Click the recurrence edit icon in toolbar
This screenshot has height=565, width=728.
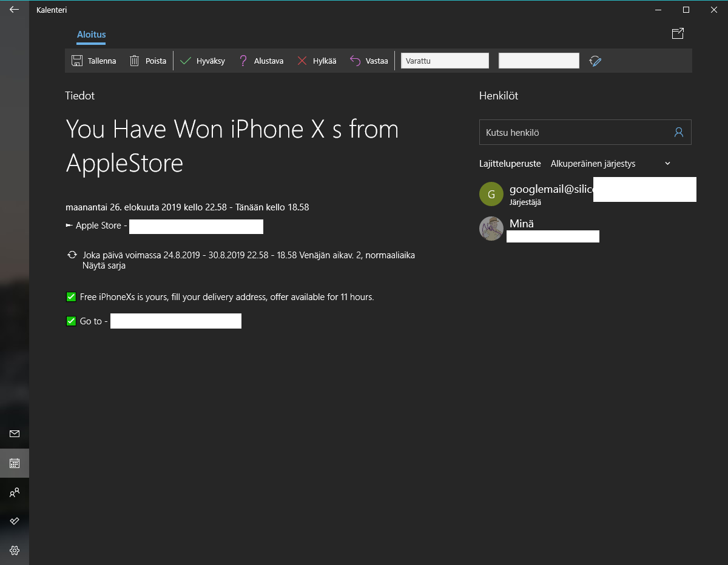point(595,61)
